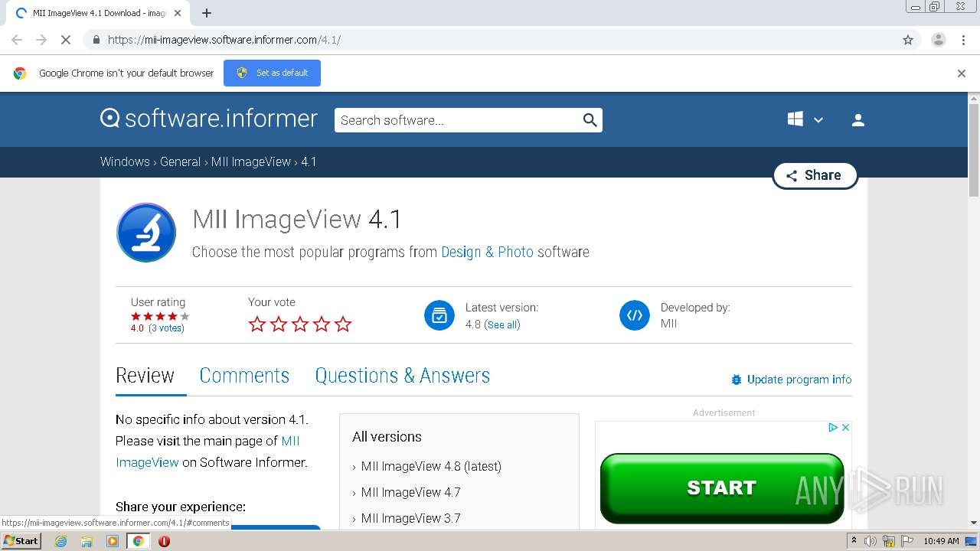Click MII ImageView main page link
The width and height of the screenshot is (980, 551).
207,452
